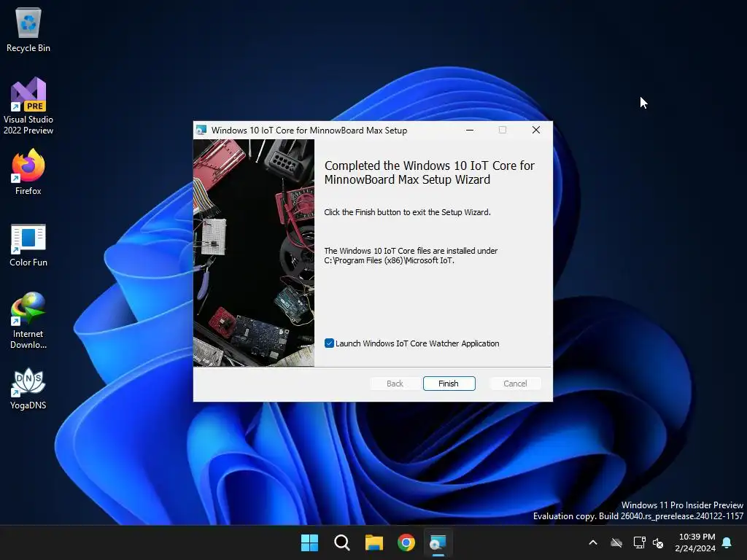The width and height of the screenshot is (747, 560).
Task: Open the Windows Start menu
Action: (309, 542)
